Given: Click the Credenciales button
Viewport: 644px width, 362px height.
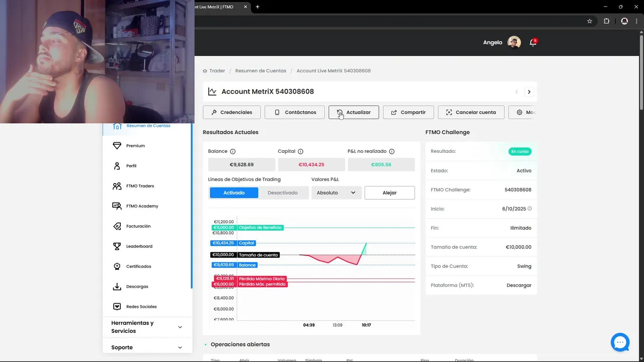Looking at the screenshot, I should click(231, 112).
